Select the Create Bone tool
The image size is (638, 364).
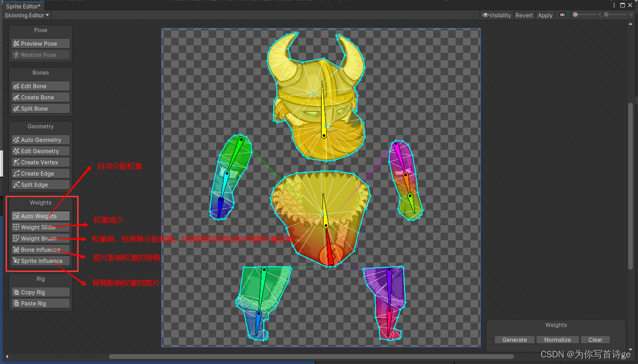[41, 97]
